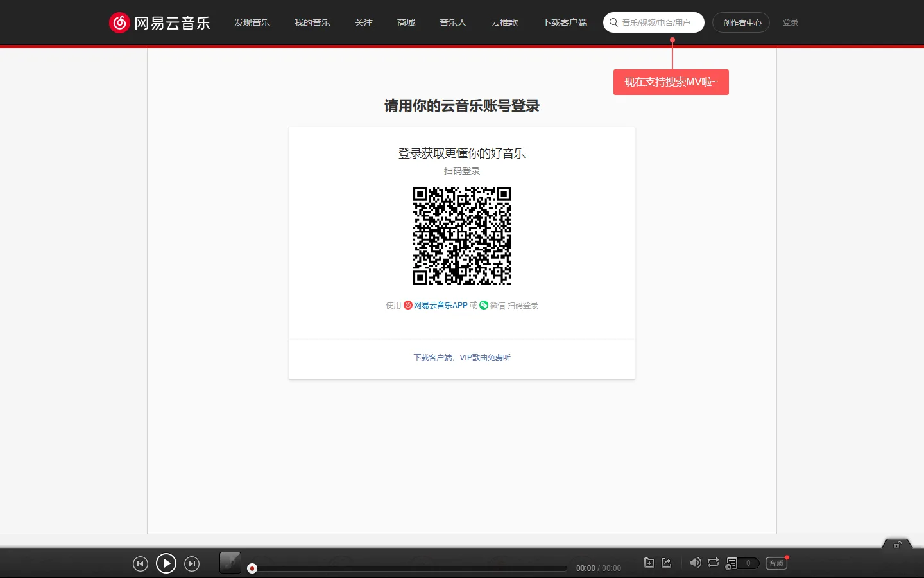This screenshot has height=578, width=924.
Task: Click the red progress handle
Action: pos(252,568)
